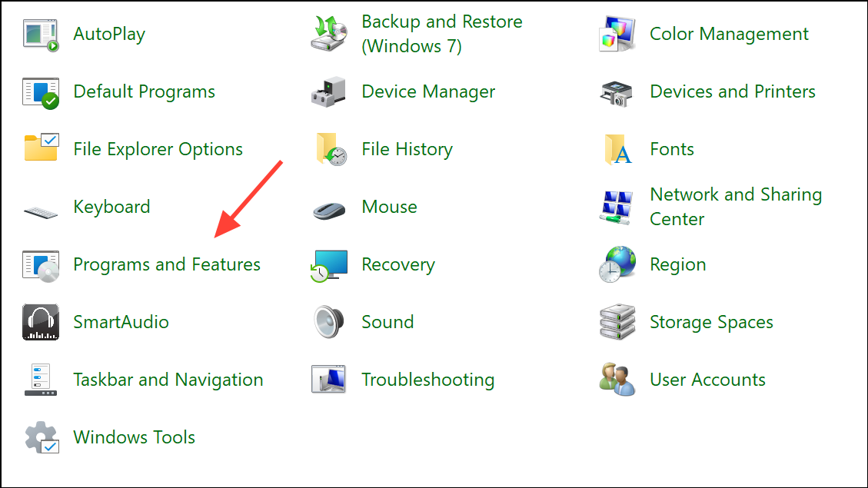Open the Troubleshooting link
Viewport: 868px width, 488px height.
pyautogui.click(x=427, y=380)
